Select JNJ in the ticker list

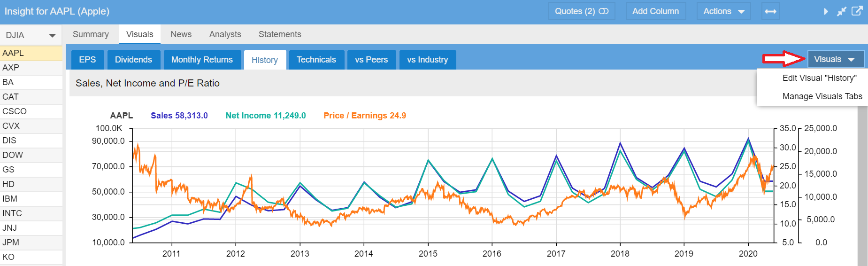click(x=31, y=228)
